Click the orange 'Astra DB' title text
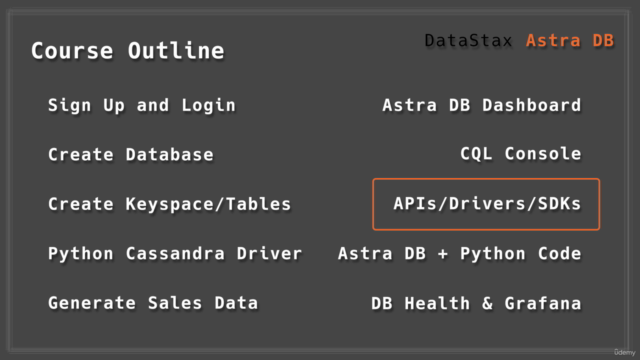 pyautogui.click(x=570, y=40)
